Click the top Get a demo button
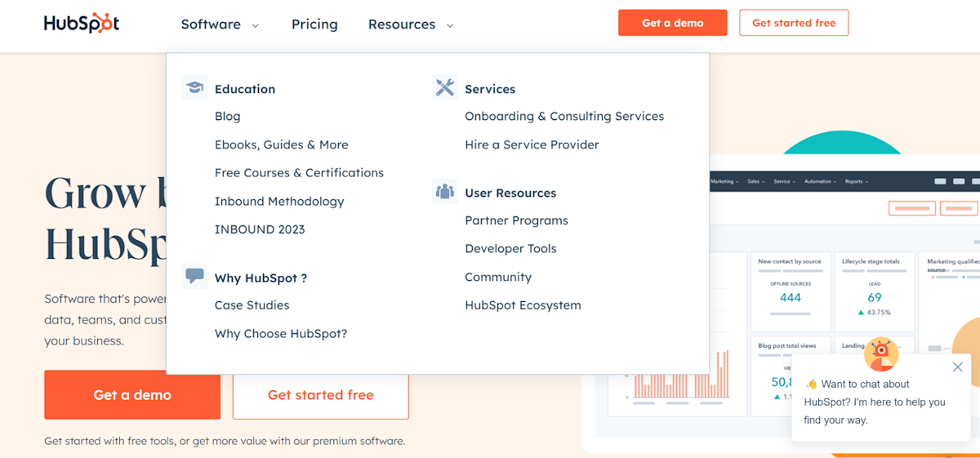Screen dimensions: 980x458 pos(673,23)
